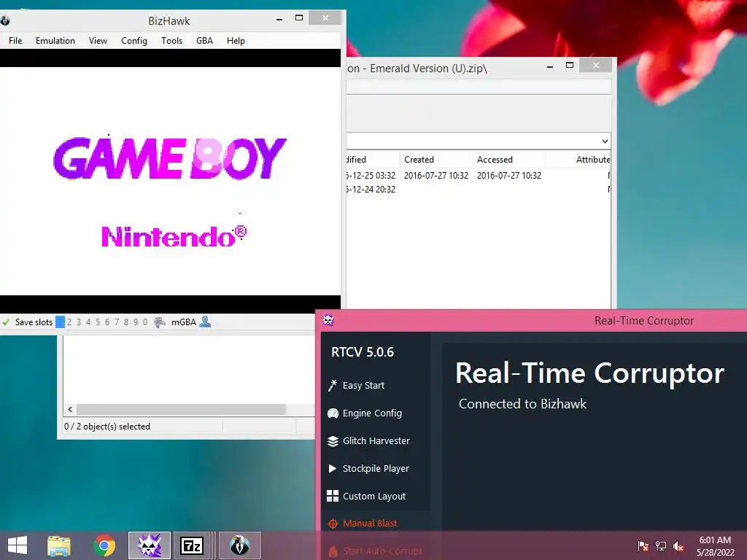Select save slot 8 in BizHawk
Image resolution: width=747 pixels, height=560 pixels.
[126, 322]
